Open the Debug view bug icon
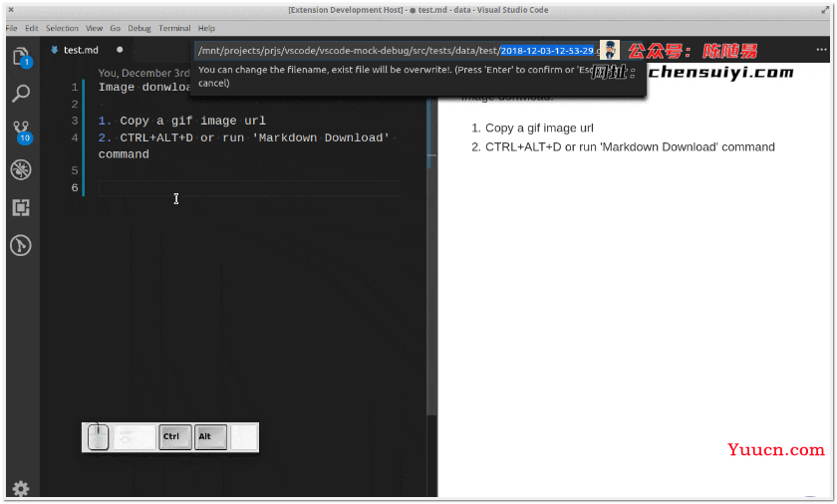This screenshot has width=837, height=504. (21, 170)
